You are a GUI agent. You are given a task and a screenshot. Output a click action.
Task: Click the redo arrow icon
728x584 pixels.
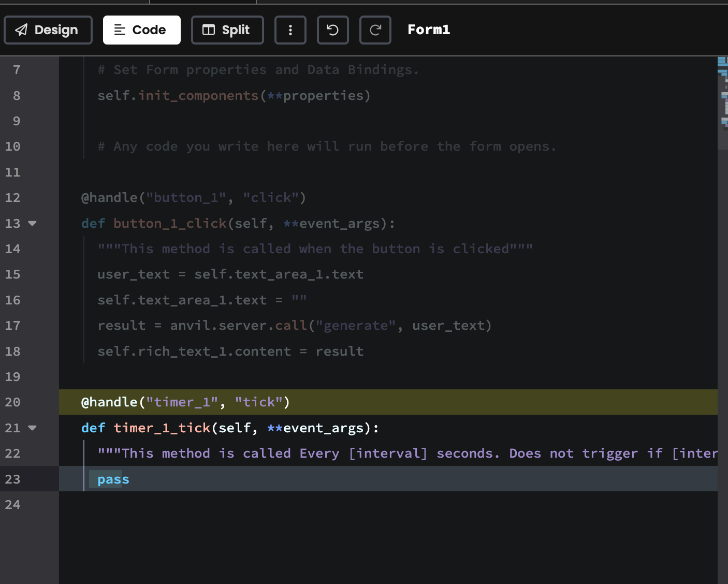(x=375, y=30)
